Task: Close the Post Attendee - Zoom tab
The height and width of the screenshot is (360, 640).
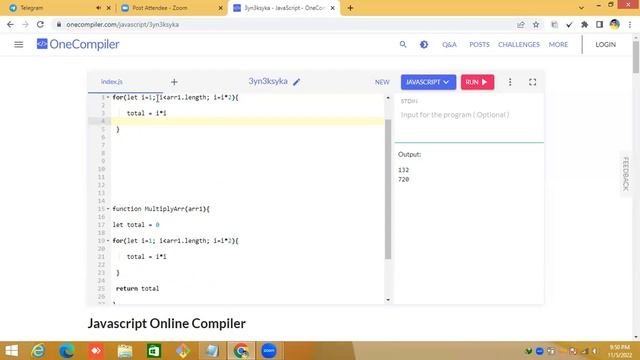Action: coord(220,8)
